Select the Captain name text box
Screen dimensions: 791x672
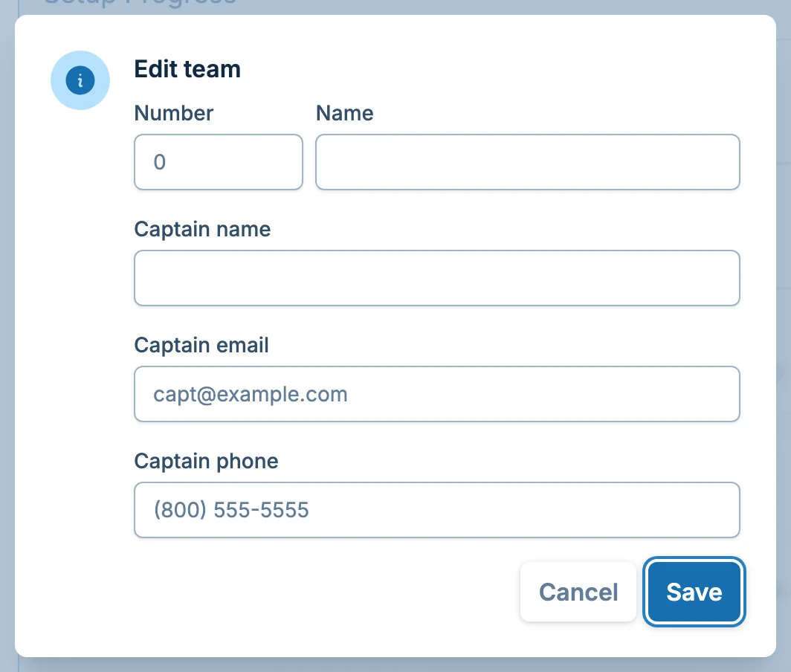coord(436,278)
